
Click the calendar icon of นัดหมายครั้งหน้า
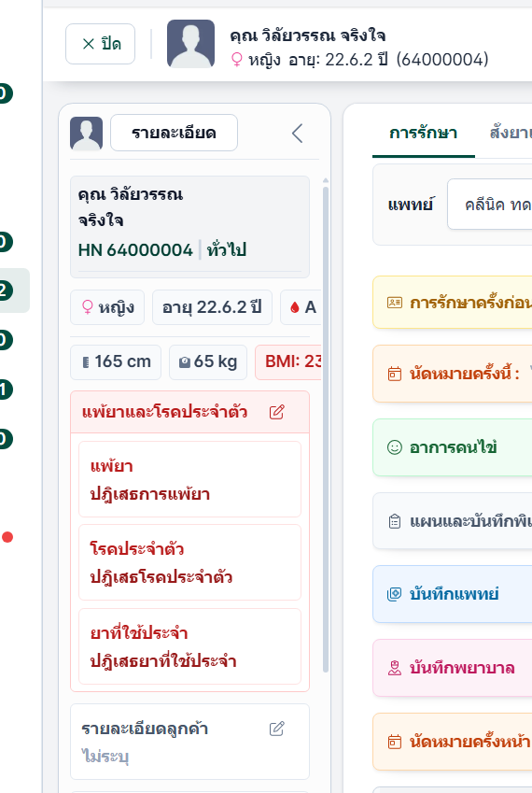[395, 742]
